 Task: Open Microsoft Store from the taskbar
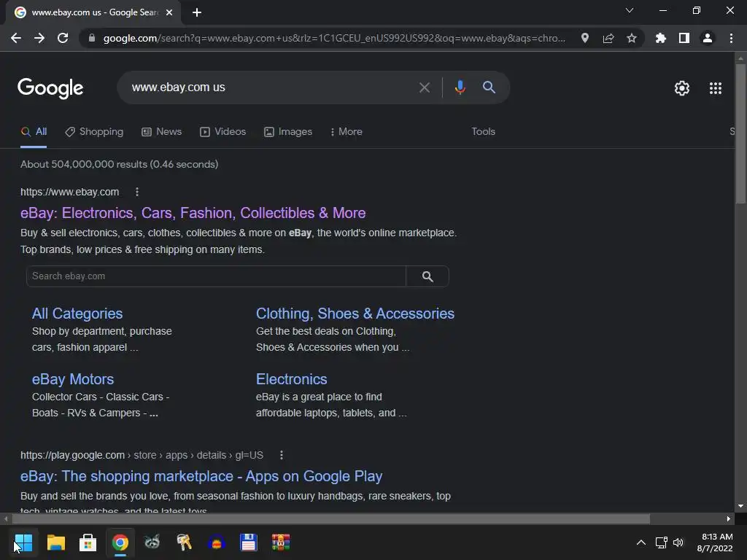tap(88, 542)
